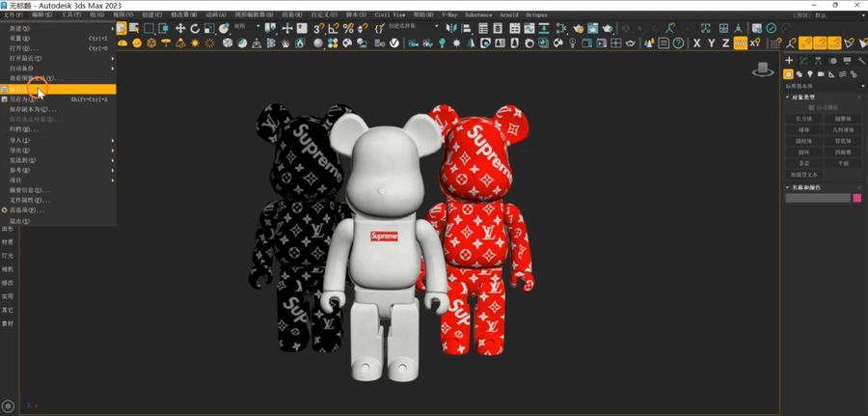Screen dimensions: 868x416
Task: Open the 视图 reference coordinate dropdown
Action: point(247,26)
